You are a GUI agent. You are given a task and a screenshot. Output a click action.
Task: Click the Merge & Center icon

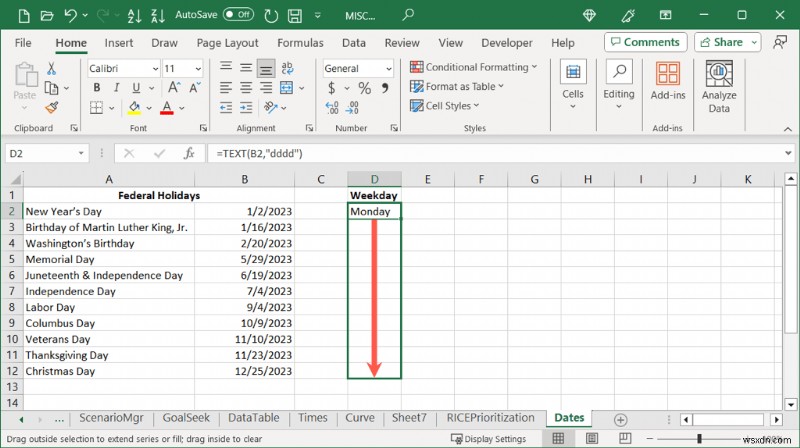(x=287, y=88)
